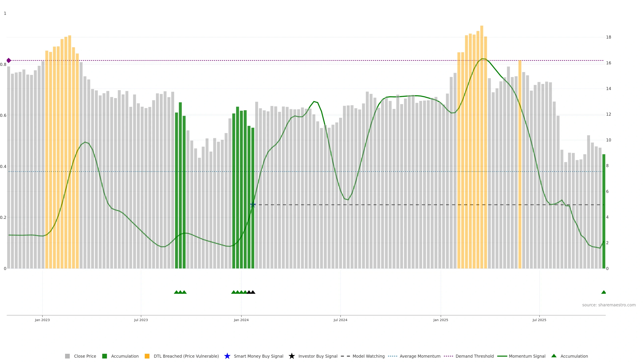Toggle the Demand Threshold legend entry
The height and width of the screenshot is (362, 644).
coord(474,356)
